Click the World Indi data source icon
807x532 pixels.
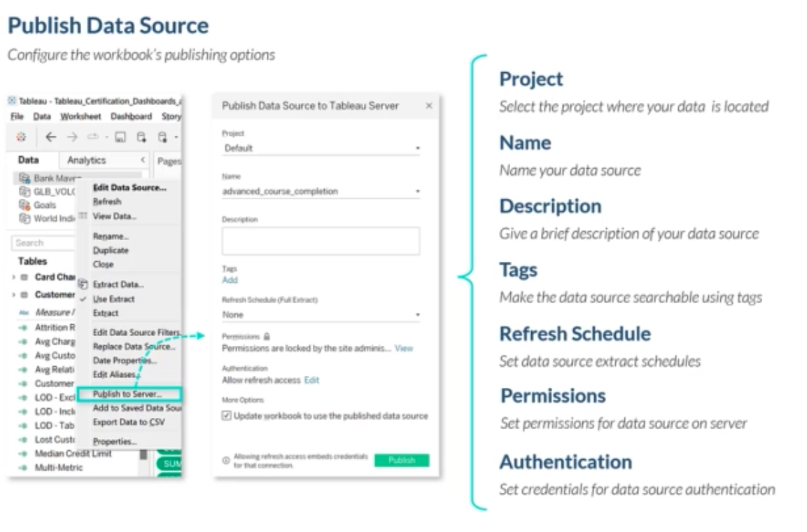coord(24,218)
